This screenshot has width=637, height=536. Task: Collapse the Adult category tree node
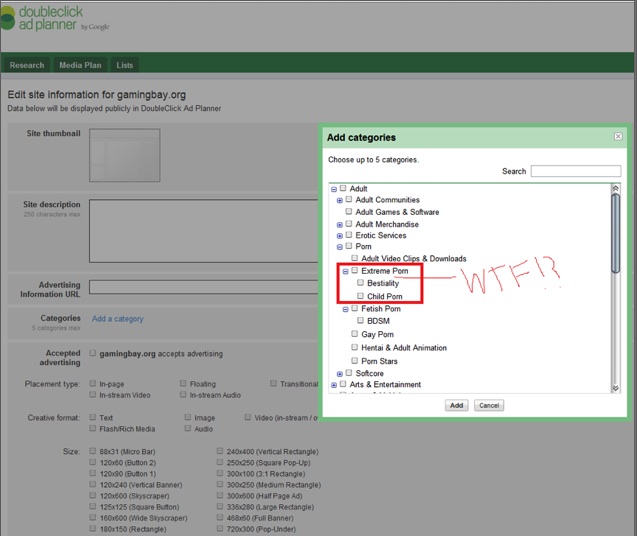click(x=334, y=189)
